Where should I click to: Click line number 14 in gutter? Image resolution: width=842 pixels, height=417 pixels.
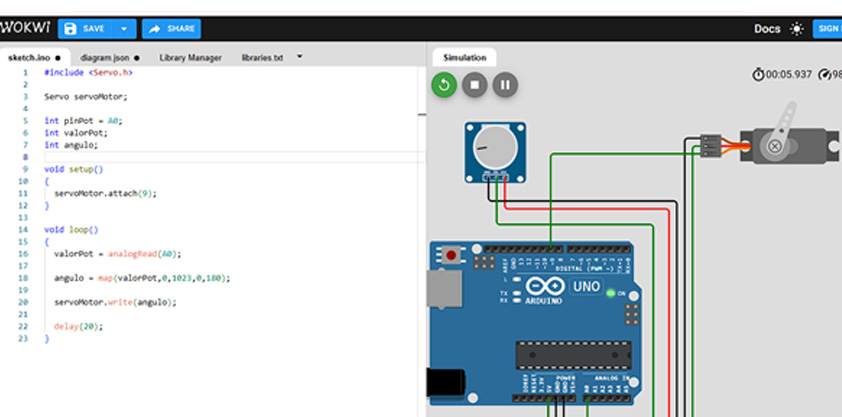(23, 230)
